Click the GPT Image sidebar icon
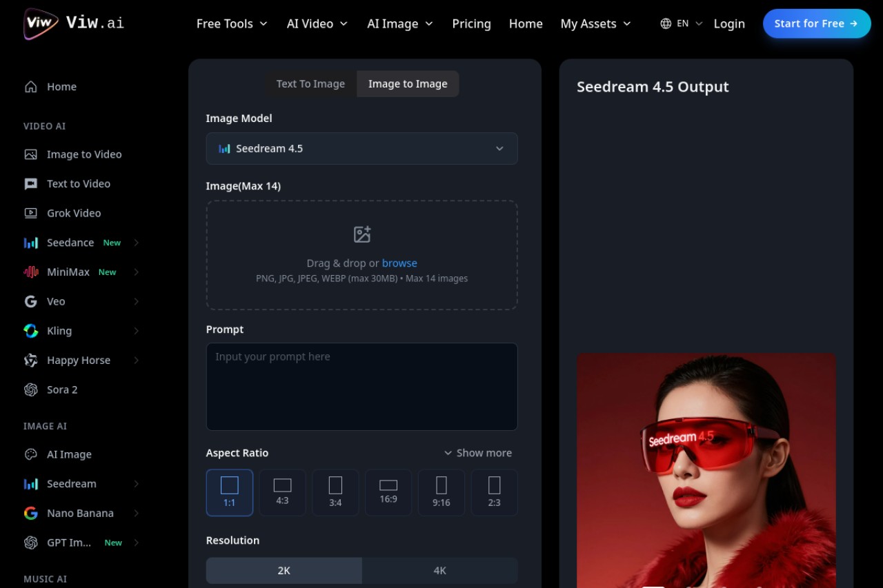This screenshot has height=588, width=883. (30, 543)
